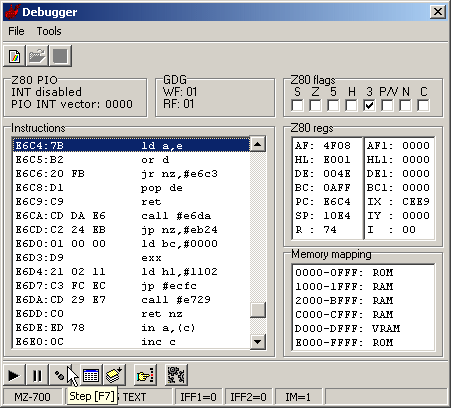
Task: Select instruction row E6DD ret nz
Action: pos(131,314)
